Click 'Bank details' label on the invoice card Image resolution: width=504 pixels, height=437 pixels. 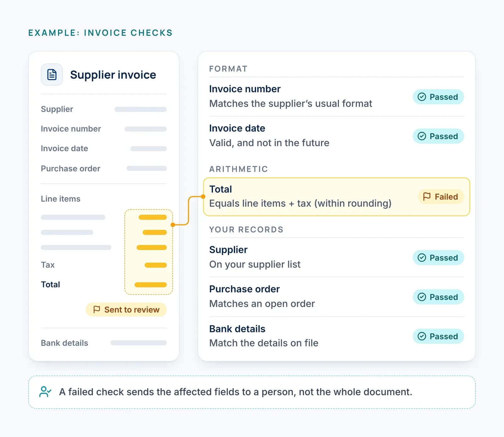pyautogui.click(x=65, y=343)
